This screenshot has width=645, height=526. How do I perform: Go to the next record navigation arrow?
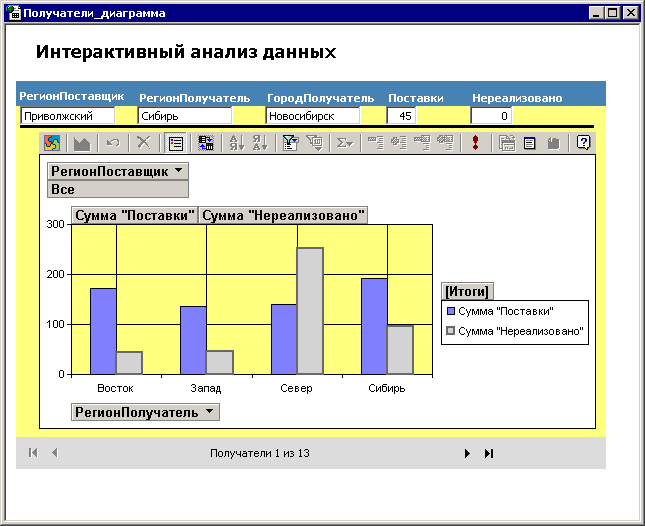pos(467,453)
